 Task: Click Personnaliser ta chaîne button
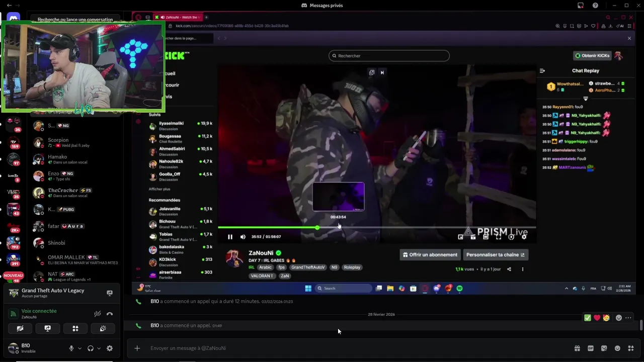[x=495, y=255]
